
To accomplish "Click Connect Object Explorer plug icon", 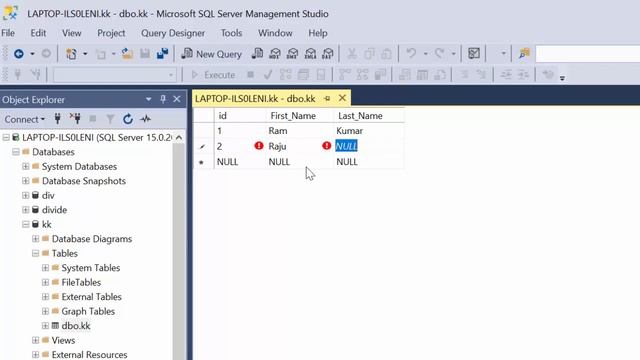I will point(58,119).
